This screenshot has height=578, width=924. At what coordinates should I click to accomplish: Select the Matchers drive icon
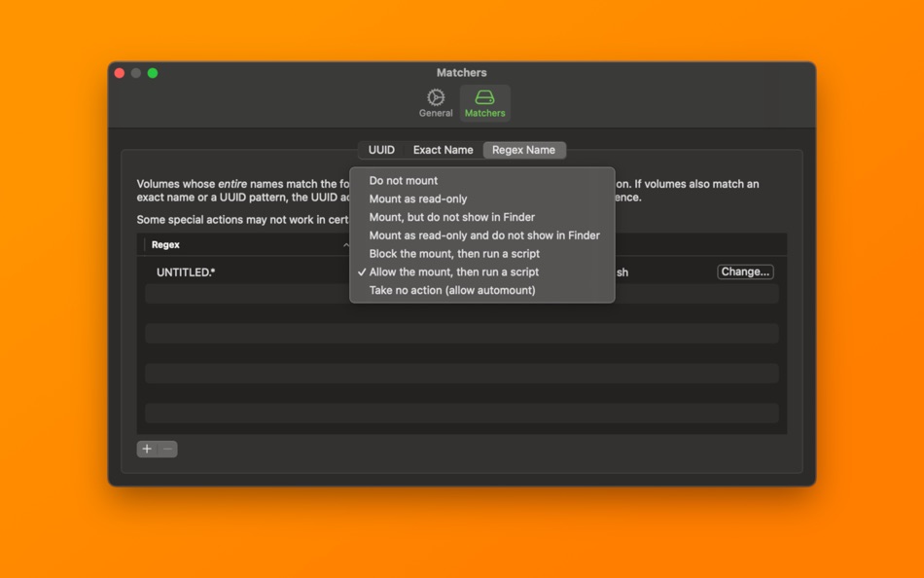(x=484, y=98)
